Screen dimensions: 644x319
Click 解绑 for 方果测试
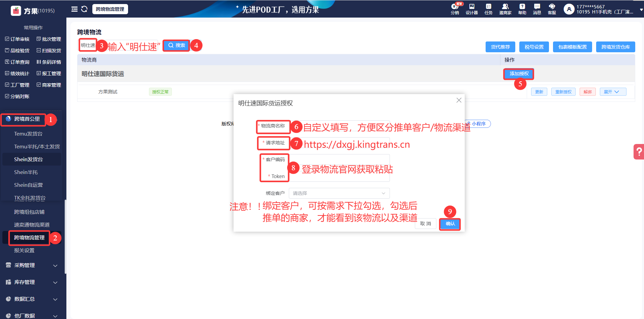pyautogui.click(x=588, y=92)
